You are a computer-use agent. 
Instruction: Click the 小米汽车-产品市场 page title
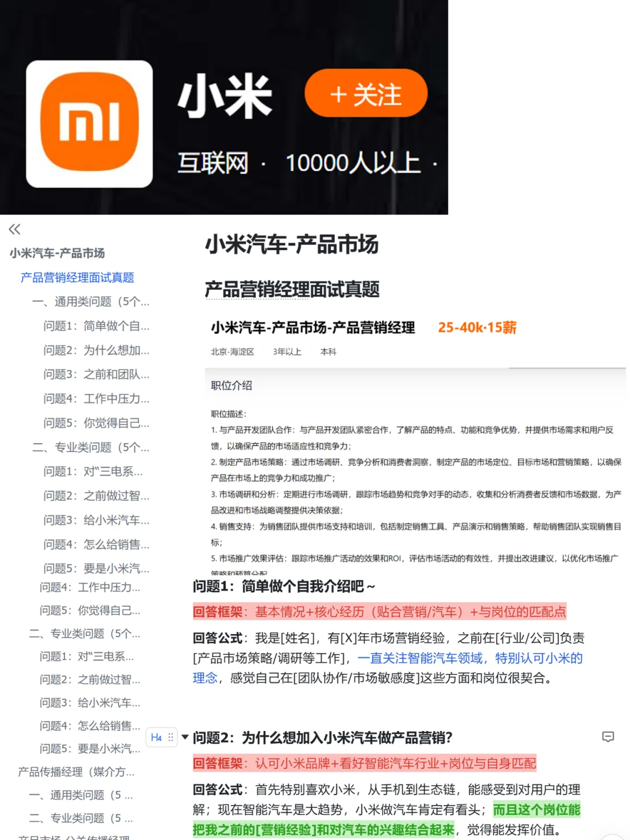pos(292,244)
